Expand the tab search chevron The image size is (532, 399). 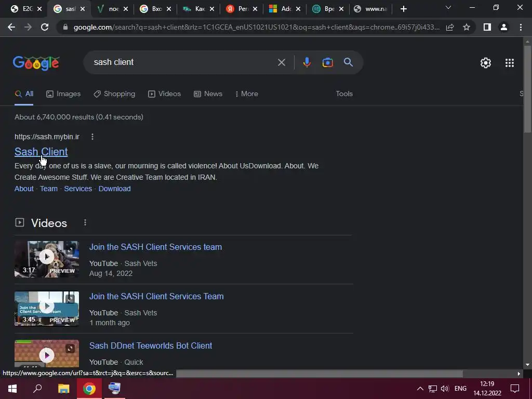(x=448, y=7)
